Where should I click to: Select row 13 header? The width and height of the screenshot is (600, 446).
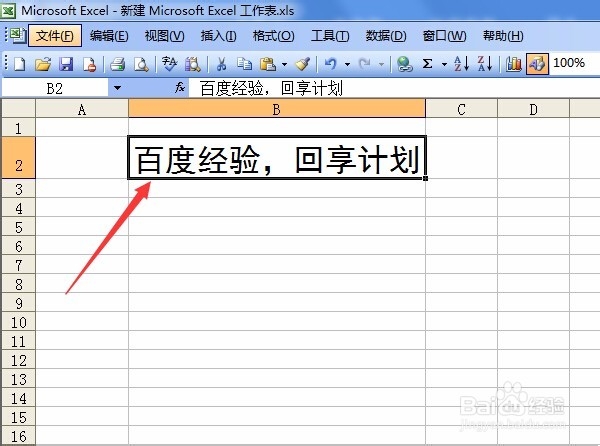tap(18, 379)
